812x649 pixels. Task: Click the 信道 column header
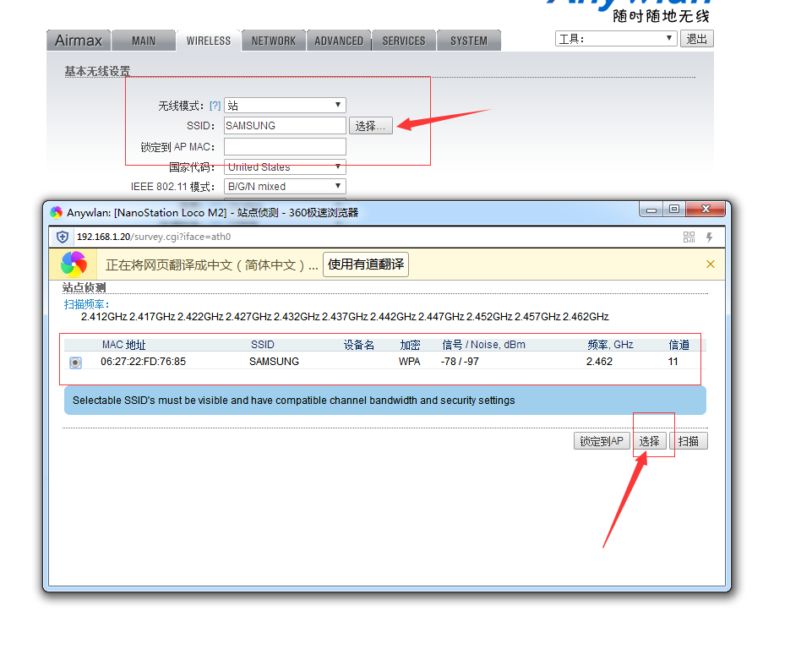pyautogui.click(x=678, y=345)
